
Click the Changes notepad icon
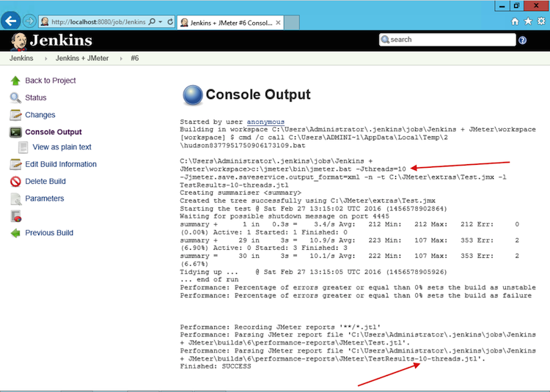15,115
